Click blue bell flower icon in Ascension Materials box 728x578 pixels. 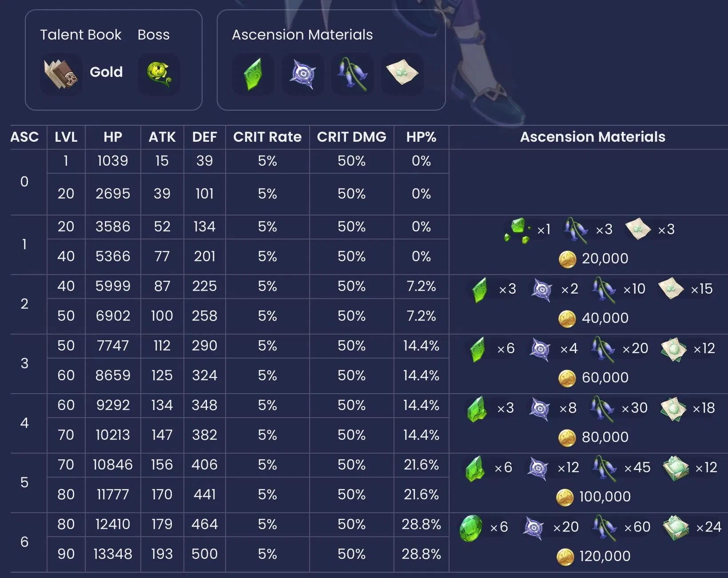(352, 74)
